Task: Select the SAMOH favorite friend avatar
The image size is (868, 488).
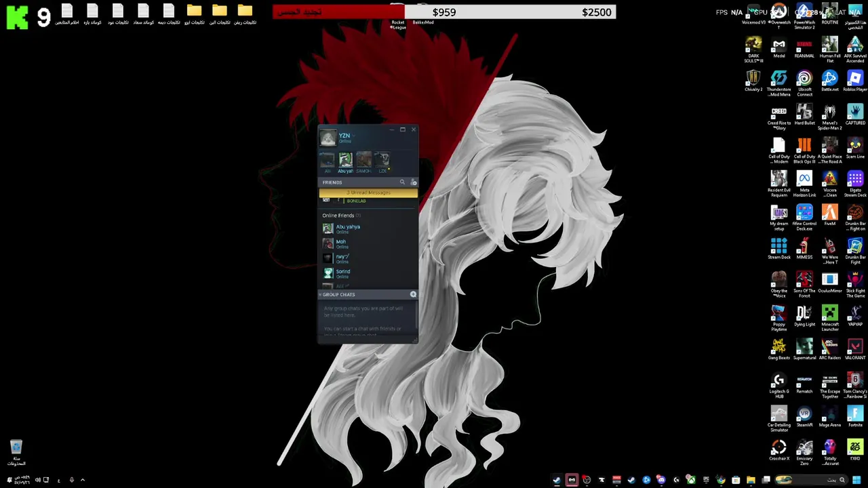Action: (363, 160)
